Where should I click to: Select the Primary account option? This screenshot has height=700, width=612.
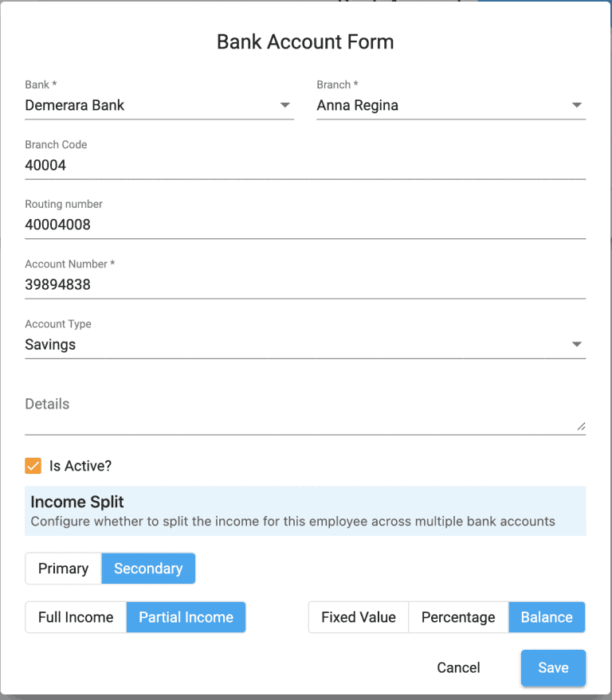point(63,568)
